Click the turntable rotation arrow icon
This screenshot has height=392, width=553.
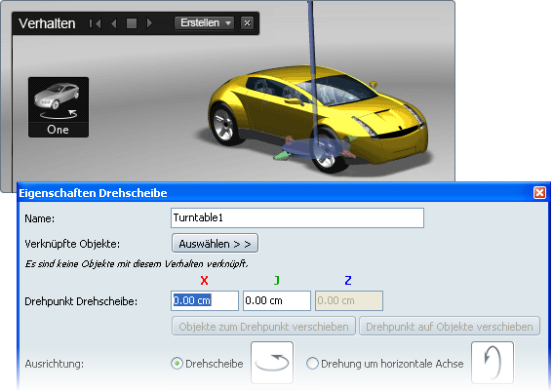pos(272,363)
